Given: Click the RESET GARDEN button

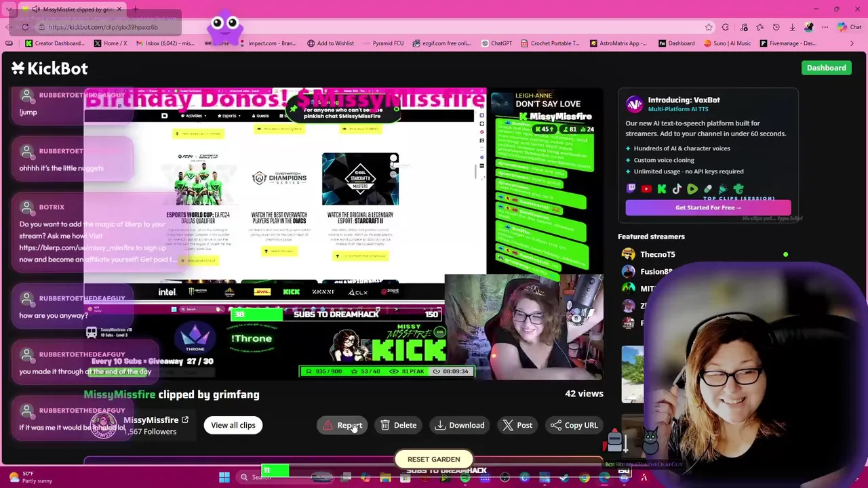Looking at the screenshot, I should (x=433, y=459).
